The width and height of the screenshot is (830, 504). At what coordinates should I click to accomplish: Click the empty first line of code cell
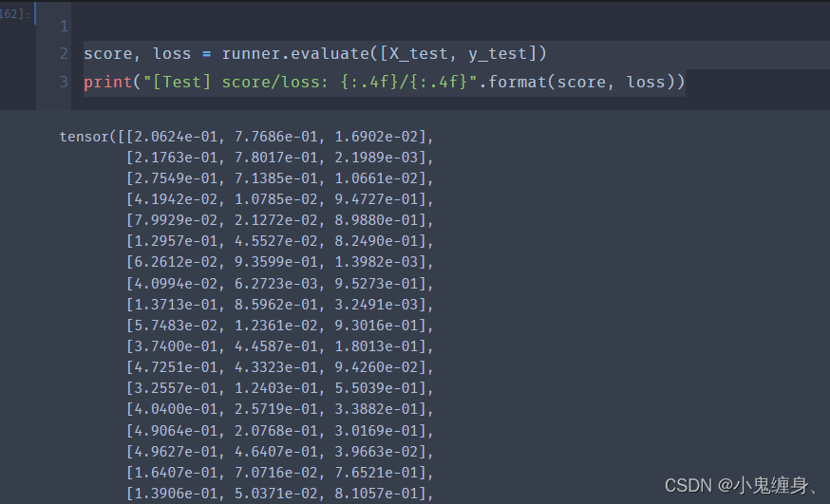pyautogui.click(x=450, y=26)
